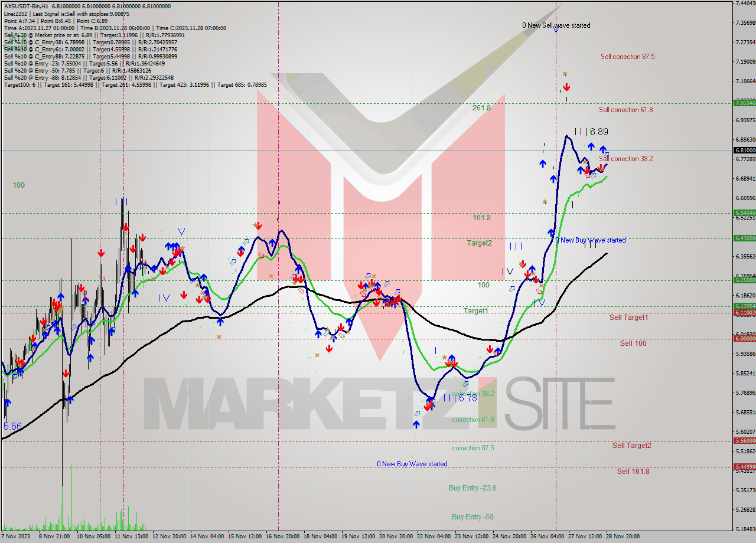Click the '27 Nov 12:00' time label

pyautogui.click(x=585, y=537)
